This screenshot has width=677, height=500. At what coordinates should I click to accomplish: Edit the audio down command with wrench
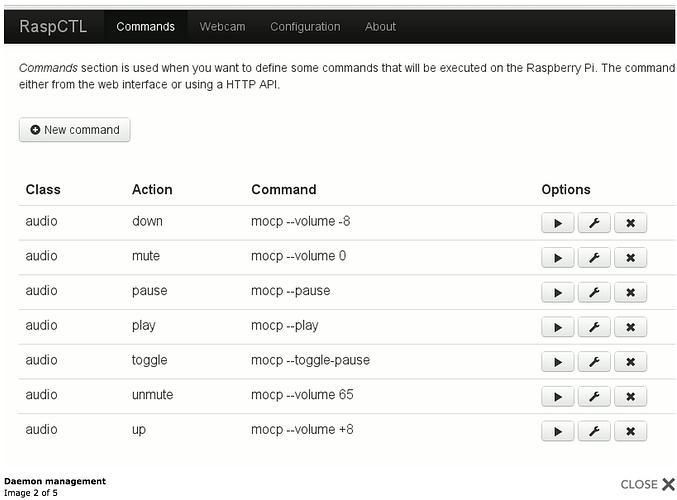click(594, 223)
